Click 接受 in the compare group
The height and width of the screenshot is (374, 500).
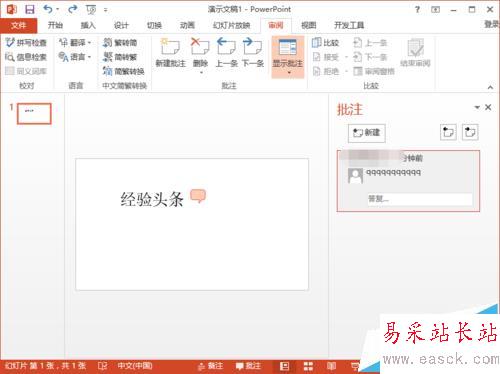[x=326, y=57]
